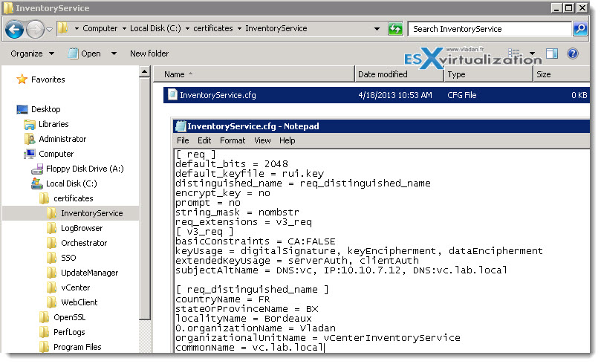Sort by Name column header
Viewport: 601px width, 364px height.
tap(253, 74)
